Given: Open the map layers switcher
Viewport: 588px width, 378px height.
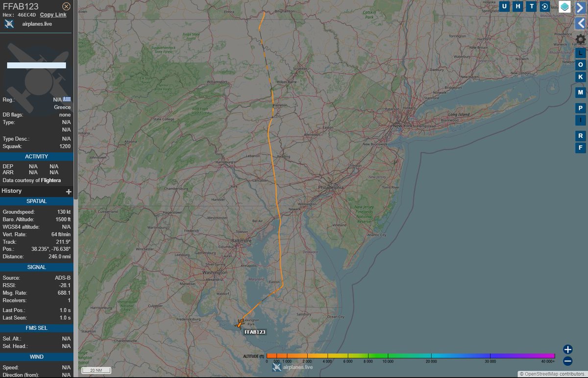Looking at the screenshot, I should [564, 7].
